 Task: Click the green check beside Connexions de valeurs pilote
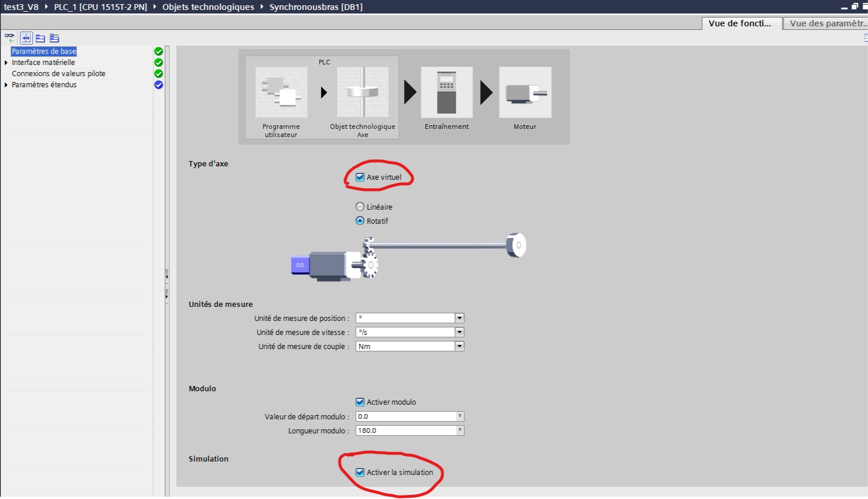pyautogui.click(x=158, y=74)
